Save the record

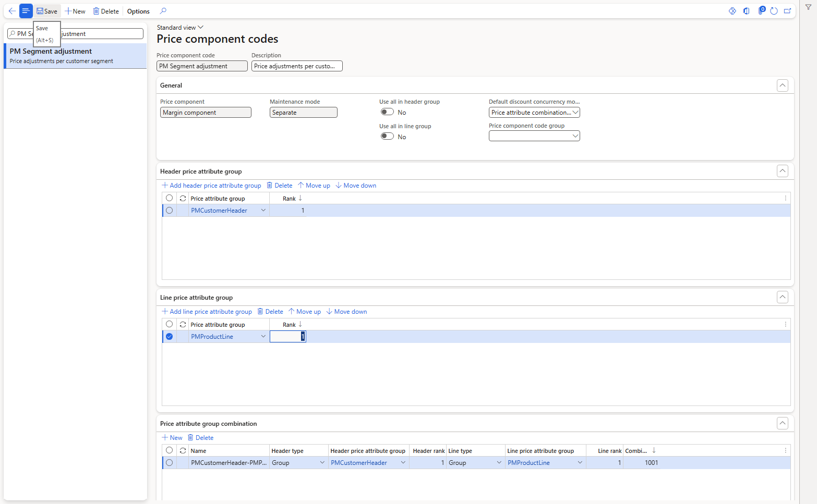pyautogui.click(x=47, y=11)
